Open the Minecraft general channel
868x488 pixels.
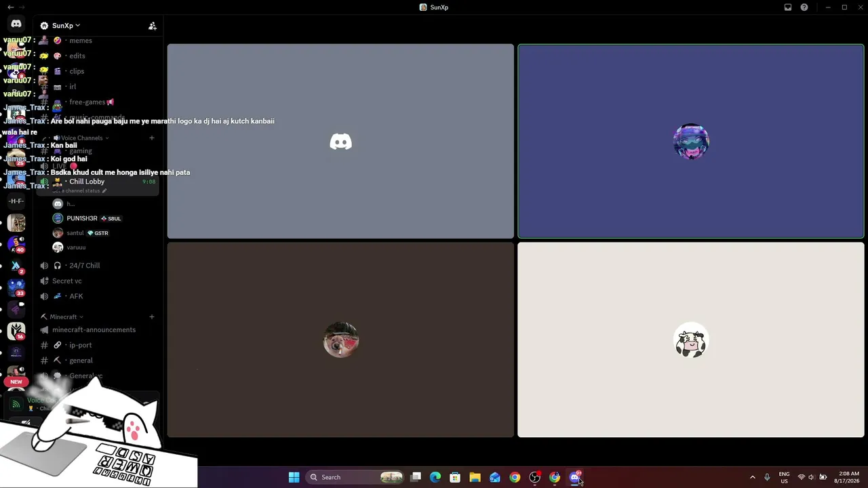(81, 361)
